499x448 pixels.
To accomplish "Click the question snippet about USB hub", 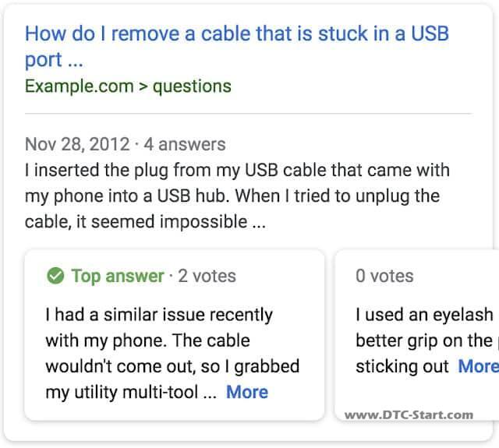I will (x=237, y=196).
